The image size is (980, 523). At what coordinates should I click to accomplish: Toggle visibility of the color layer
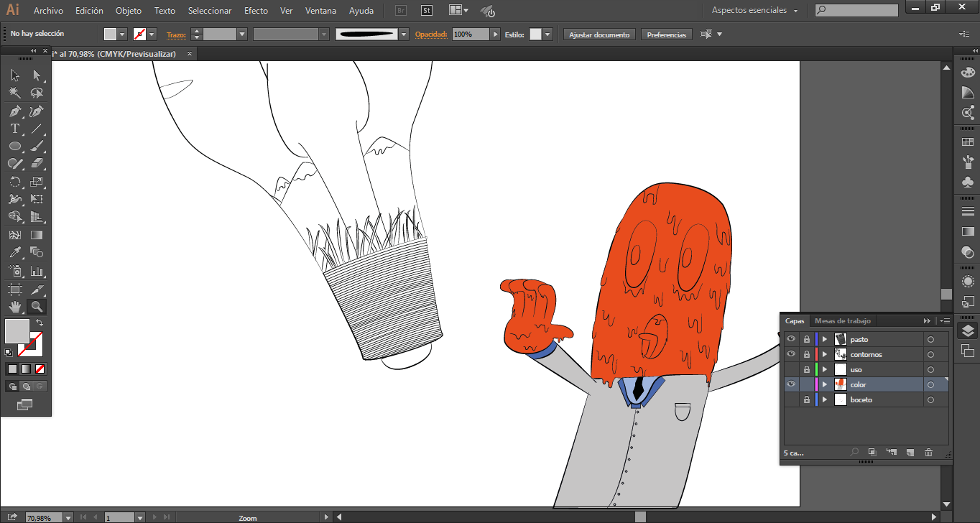point(791,384)
